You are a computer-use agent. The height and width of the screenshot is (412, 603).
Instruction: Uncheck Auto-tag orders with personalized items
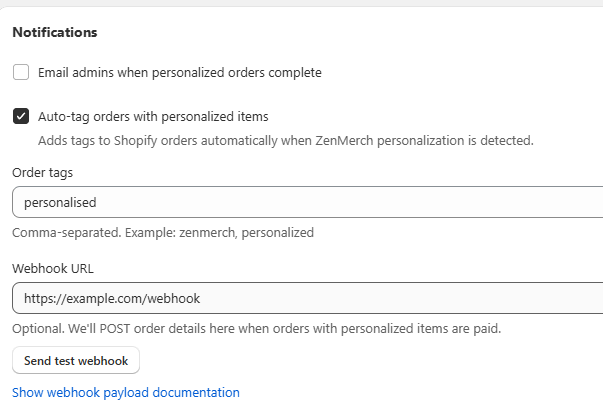coord(21,116)
